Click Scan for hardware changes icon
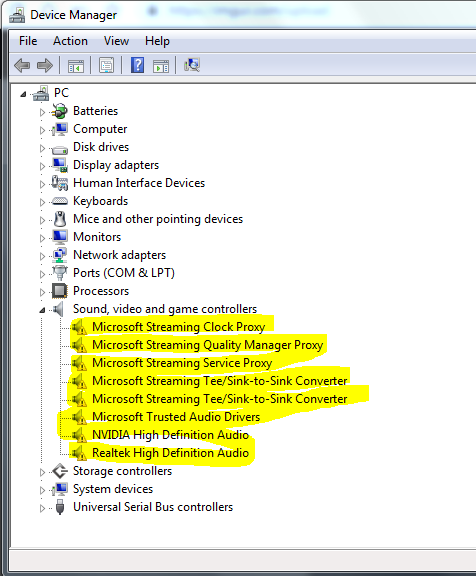 [x=192, y=65]
